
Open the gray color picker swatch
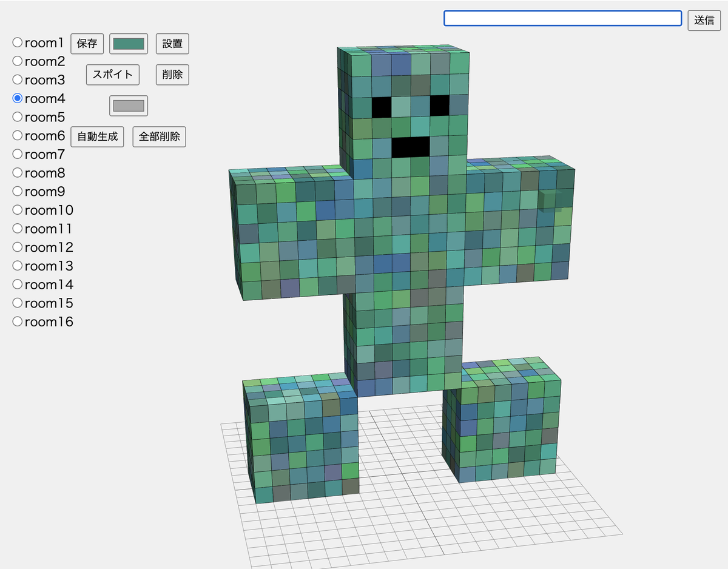(129, 106)
